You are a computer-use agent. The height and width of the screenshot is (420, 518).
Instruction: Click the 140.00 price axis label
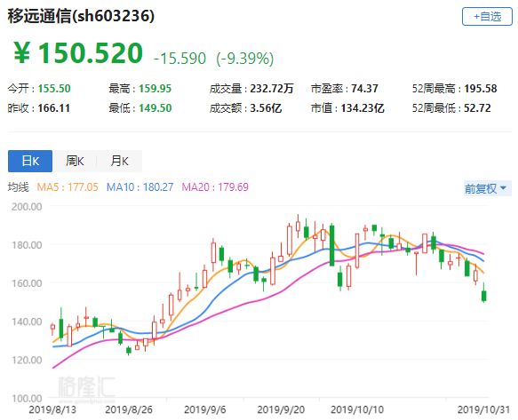27,321
